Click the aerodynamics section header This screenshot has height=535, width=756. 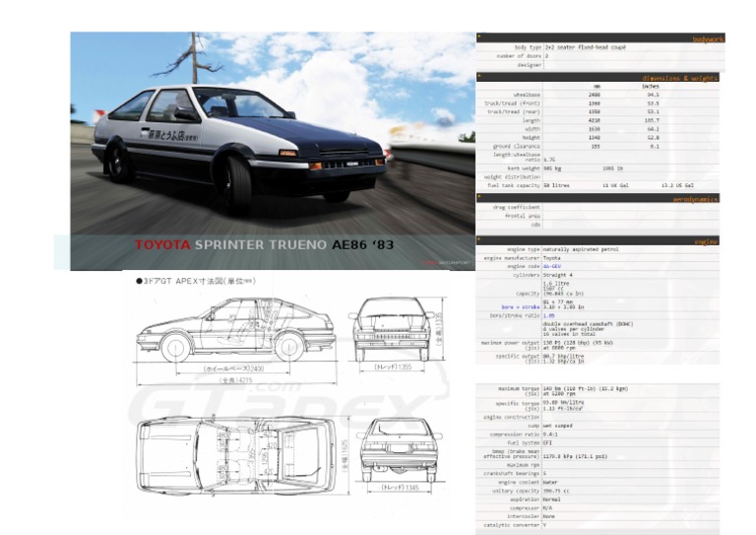click(598, 198)
